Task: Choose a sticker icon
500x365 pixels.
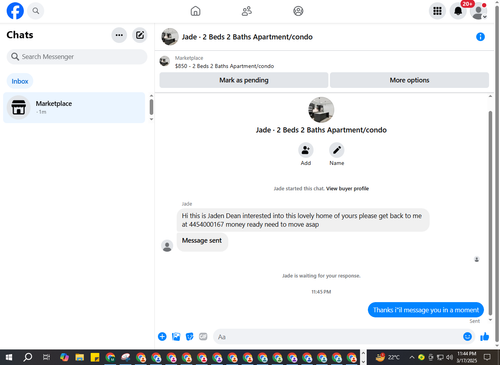Action: (x=190, y=337)
